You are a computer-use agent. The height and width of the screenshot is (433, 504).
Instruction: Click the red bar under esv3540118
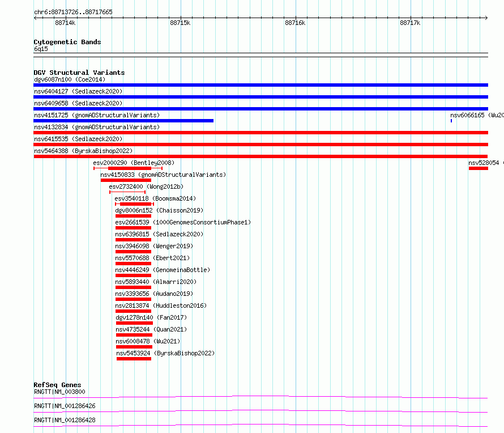[135, 204]
